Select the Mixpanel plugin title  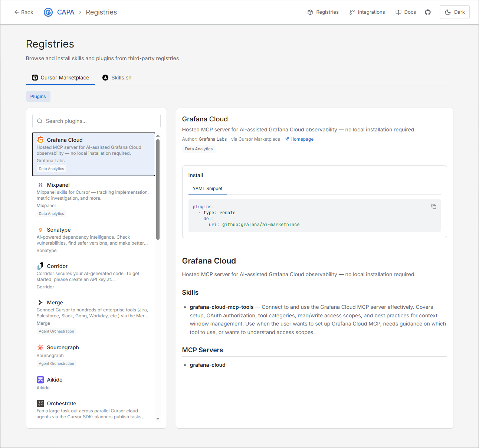coord(58,185)
